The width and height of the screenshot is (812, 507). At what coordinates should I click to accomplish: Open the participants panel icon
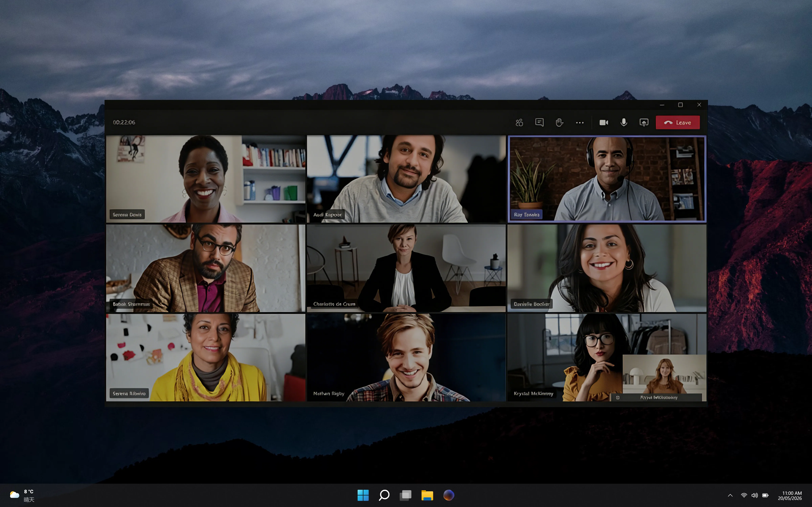(519, 122)
